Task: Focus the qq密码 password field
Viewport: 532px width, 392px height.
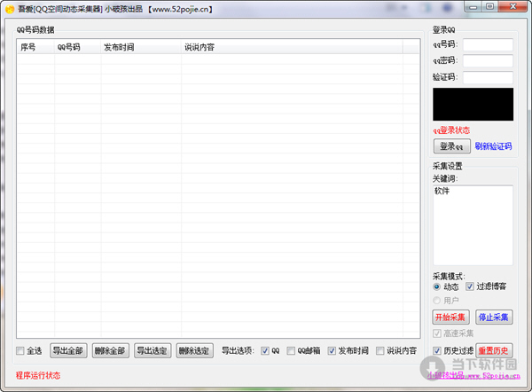Action: [488, 61]
